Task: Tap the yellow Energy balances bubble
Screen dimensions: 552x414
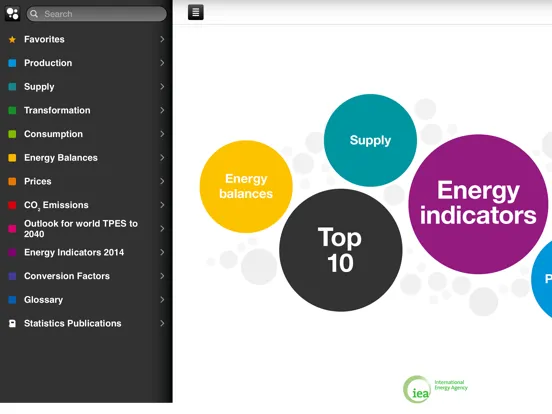Action: click(246, 187)
